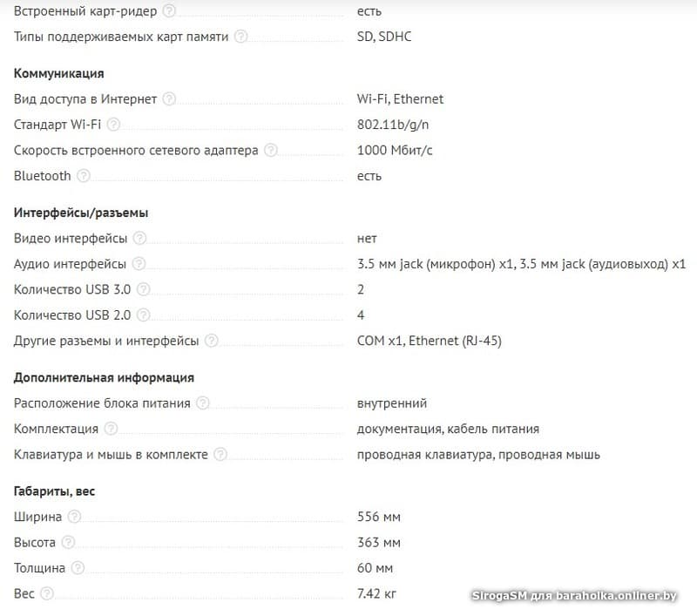The height and width of the screenshot is (616, 697).
Task: Open help icon beside Толщина
Action: 78,567
